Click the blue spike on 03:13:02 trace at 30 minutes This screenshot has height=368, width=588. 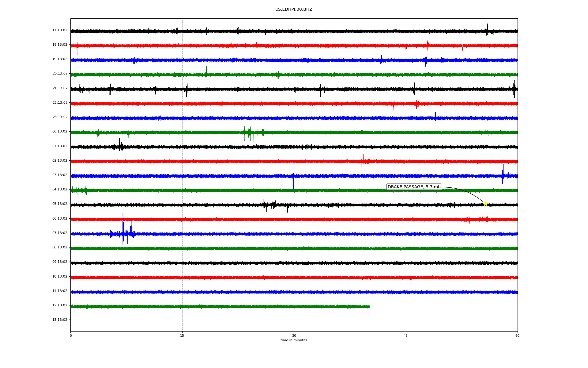point(293,181)
